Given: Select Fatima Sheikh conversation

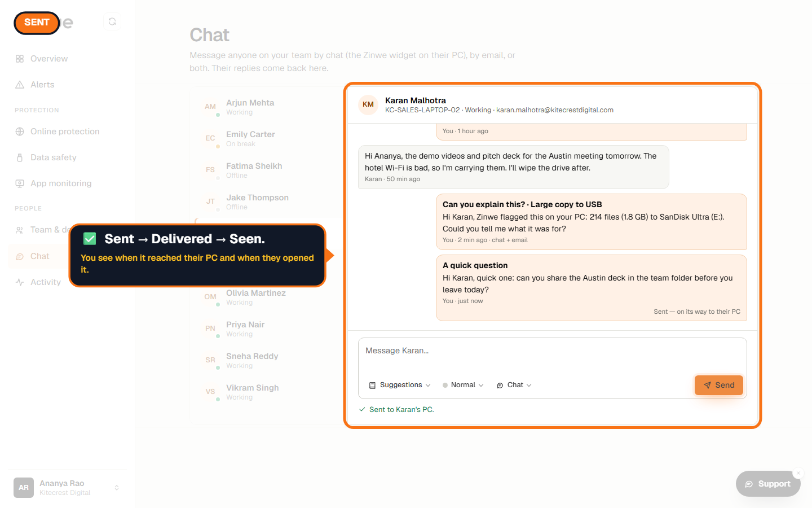Looking at the screenshot, I should coord(267,170).
